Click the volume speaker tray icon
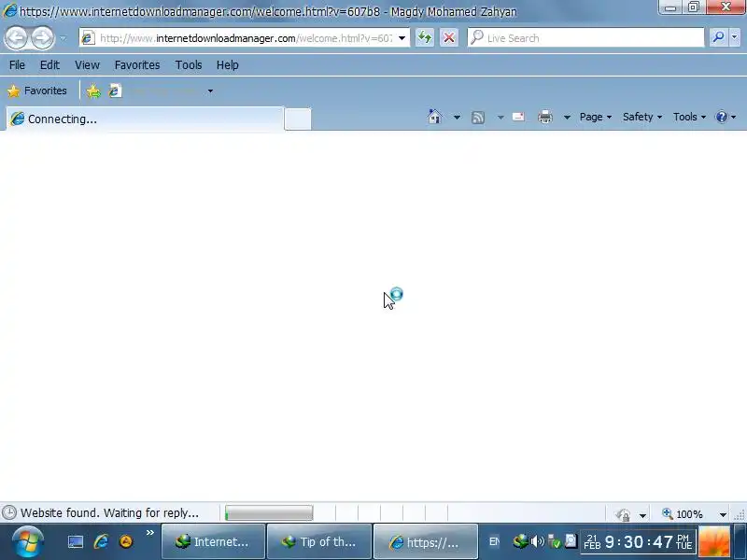747x560 pixels. click(538, 541)
